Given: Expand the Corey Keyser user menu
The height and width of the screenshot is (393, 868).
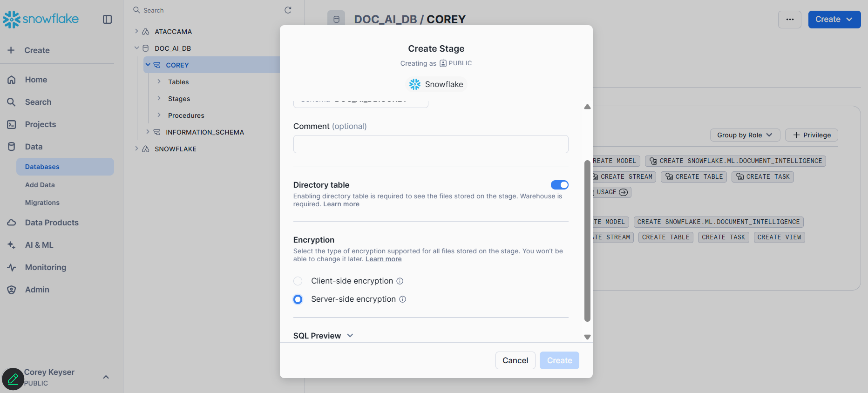Looking at the screenshot, I should point(106,377).
